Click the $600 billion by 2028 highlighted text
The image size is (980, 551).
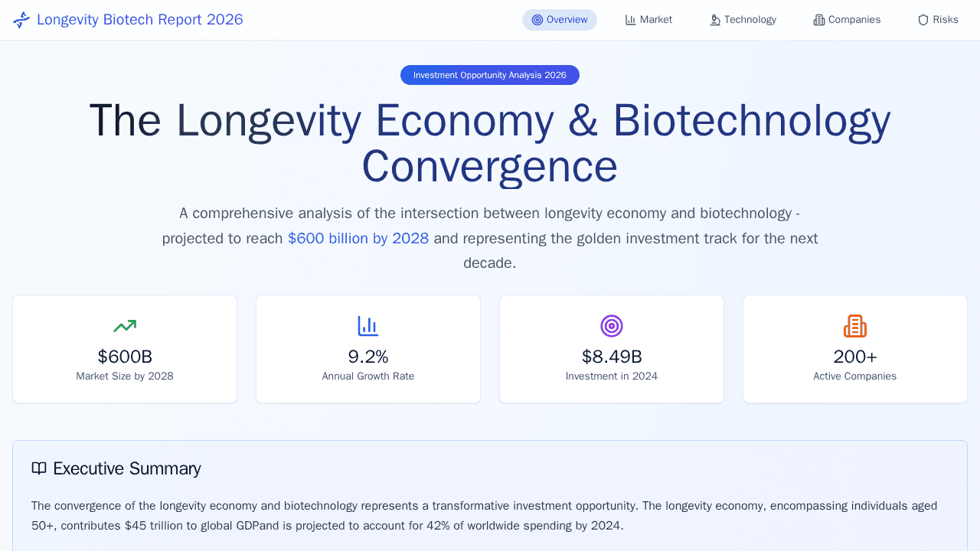[358, 238]
